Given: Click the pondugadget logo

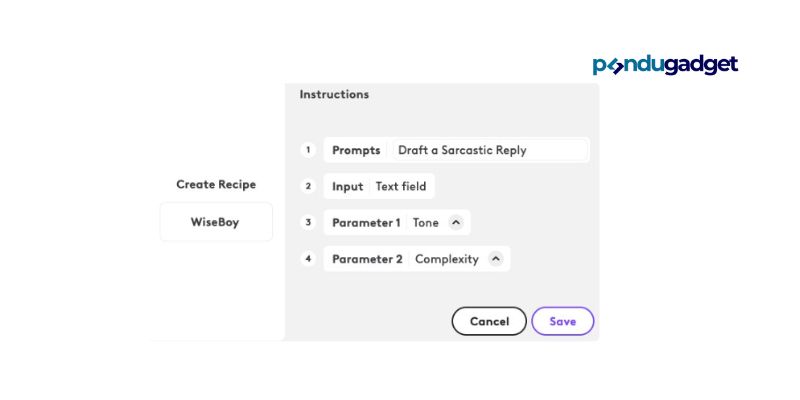Looking at the screenshot, I should click(665, 65).
